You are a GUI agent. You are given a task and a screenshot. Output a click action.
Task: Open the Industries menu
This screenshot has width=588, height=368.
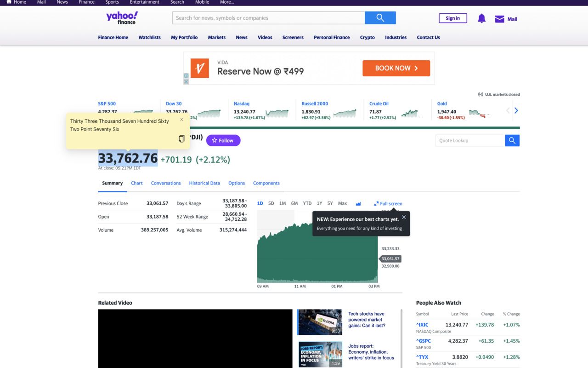coord(396,37)
